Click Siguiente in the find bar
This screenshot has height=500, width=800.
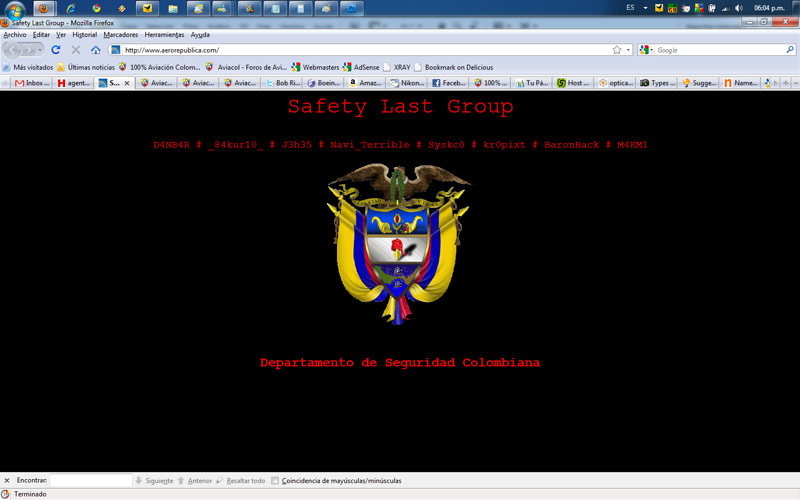pos(154,481)
